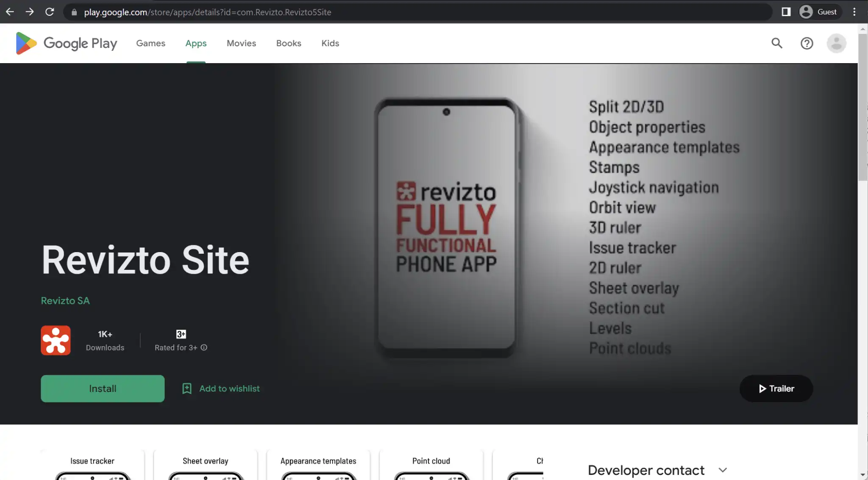This screenshot has width=868, height=480.
Task: Open the browser three-dot menu
Action: pyautogui.click(x=854, y=11)
